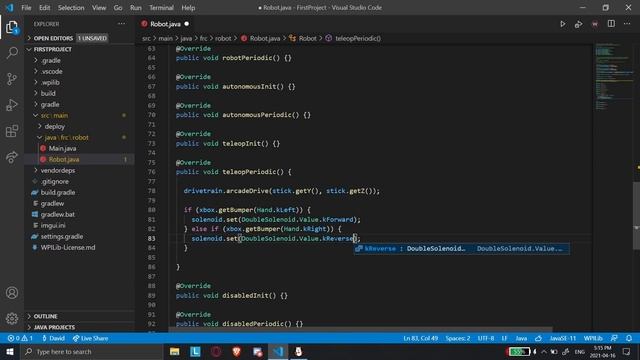
Task: Open Opera browser from taskbar
Action: tap(216, 351)
